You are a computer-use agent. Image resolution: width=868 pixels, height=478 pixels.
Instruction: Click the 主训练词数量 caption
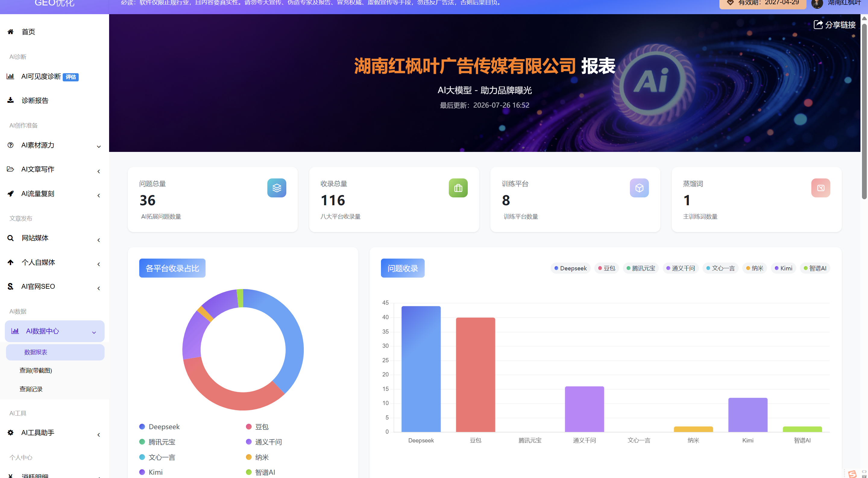click(x=700, y=217)
